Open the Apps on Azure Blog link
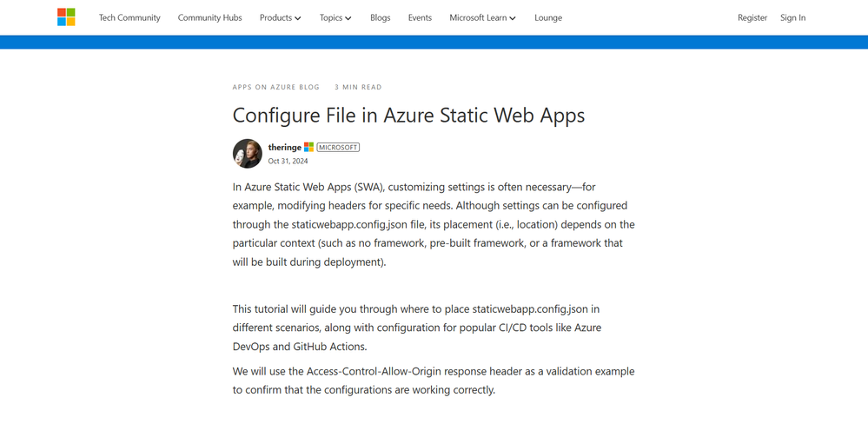 (275, 87)
